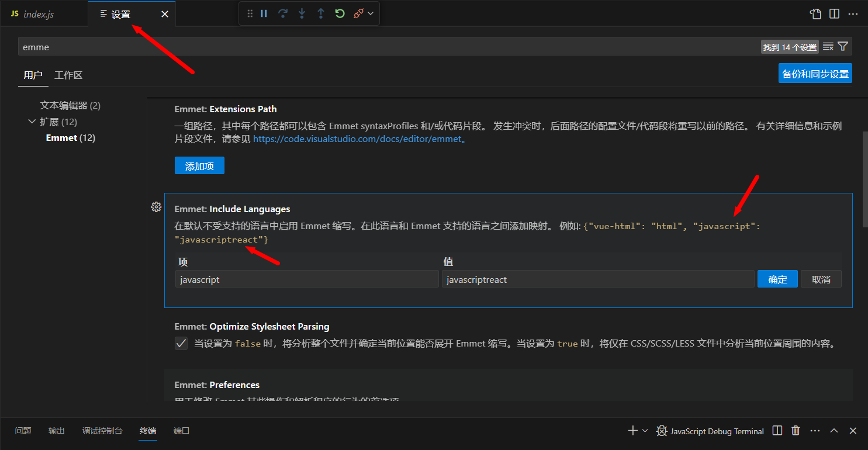
Task: Open terminal panel more actions menu
Action: 815,431
